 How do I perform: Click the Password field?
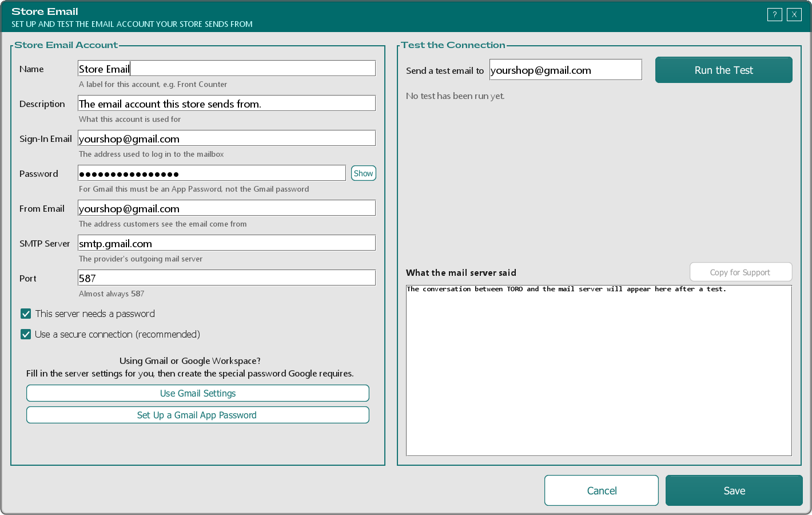tap(212, 173)
